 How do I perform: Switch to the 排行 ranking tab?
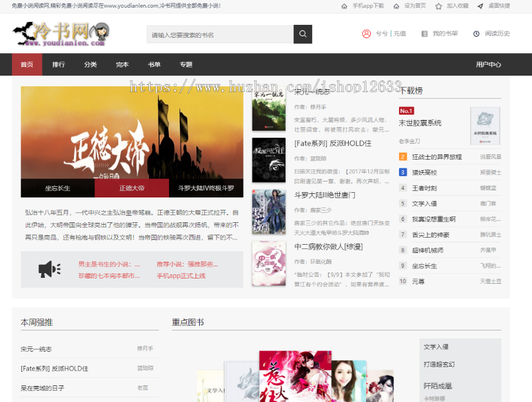click(x=59, y=64)
